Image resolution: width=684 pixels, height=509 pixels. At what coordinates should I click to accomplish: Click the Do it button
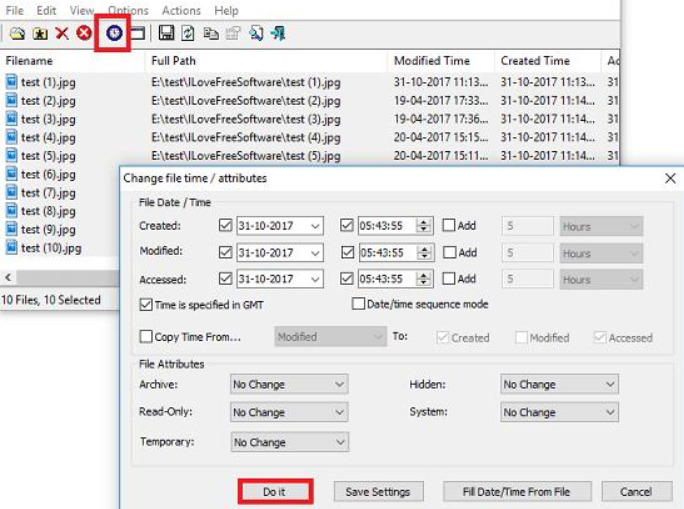275,492
